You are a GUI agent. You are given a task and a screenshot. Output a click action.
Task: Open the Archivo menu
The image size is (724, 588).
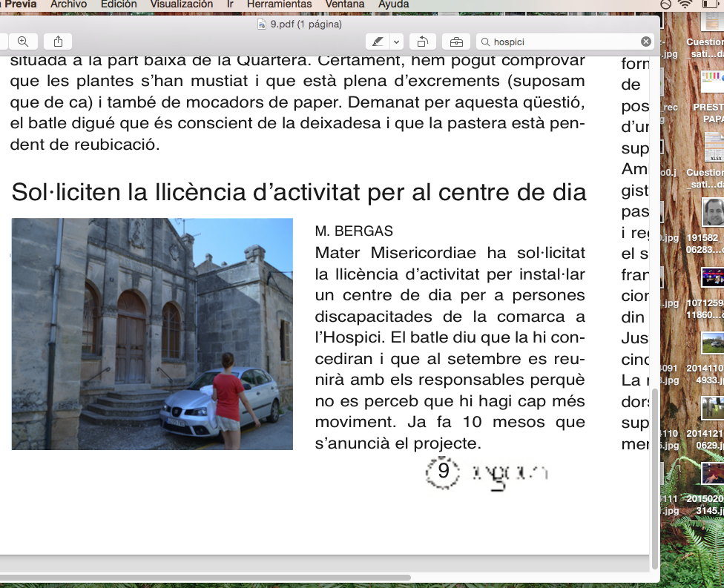[68, 4]
